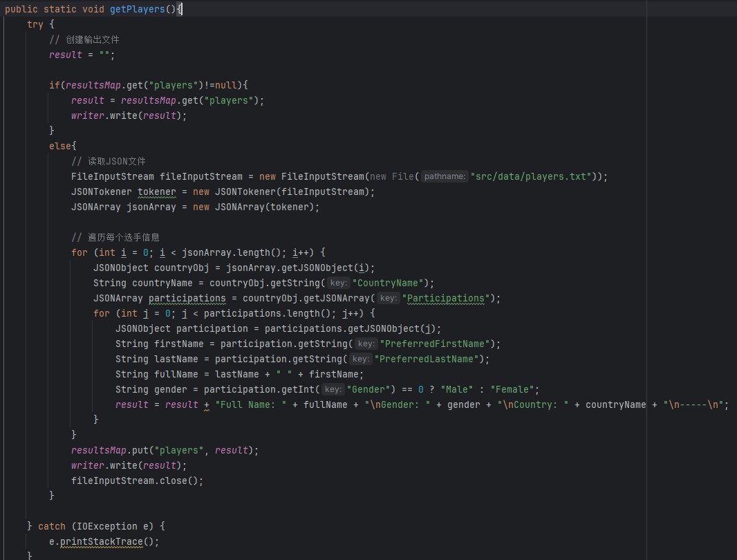Click the writer.write call below resultsMap.put
This screenshot has height=560, width=737.
(129, 465)
